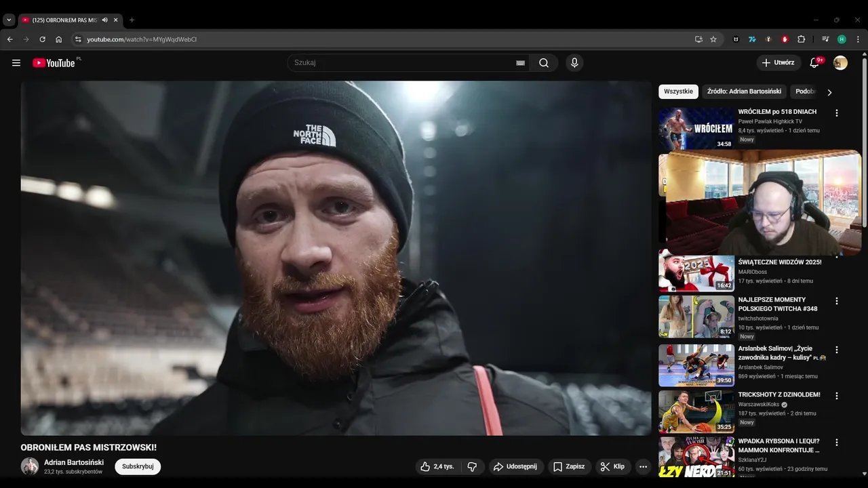Click the address bar URL
The image size is (868, 488).
point(142,39)
